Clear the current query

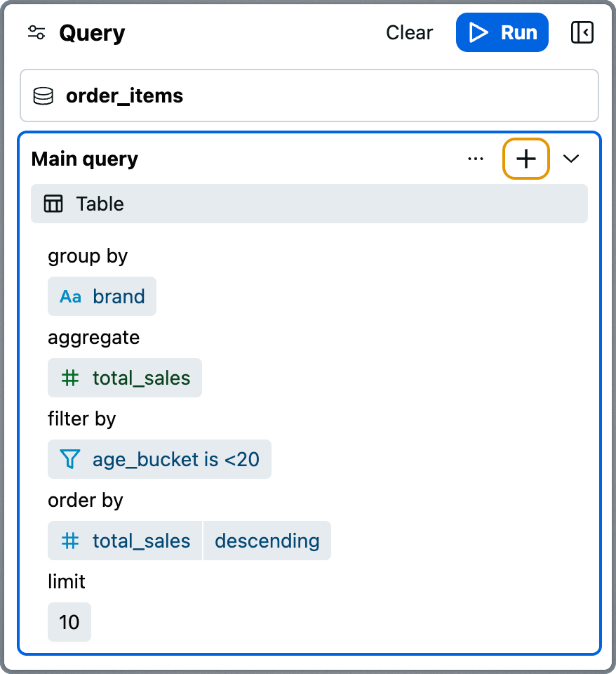click(x=409, y=32)
